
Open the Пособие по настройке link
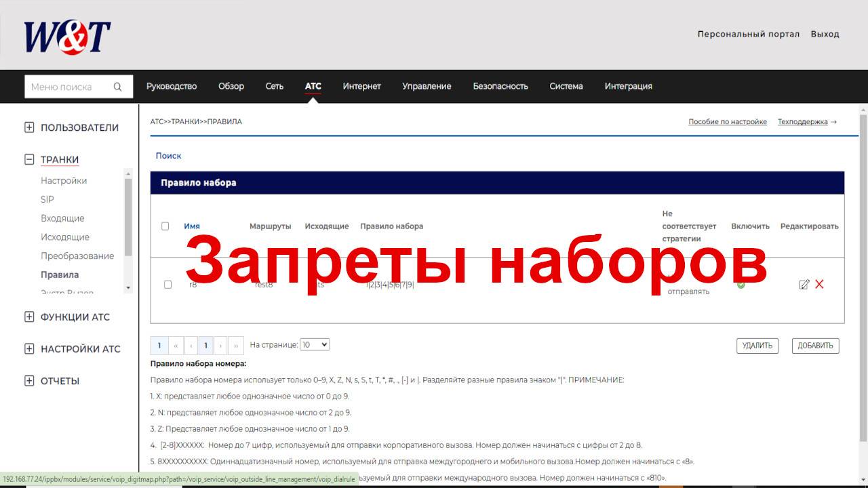pos(728,122)
